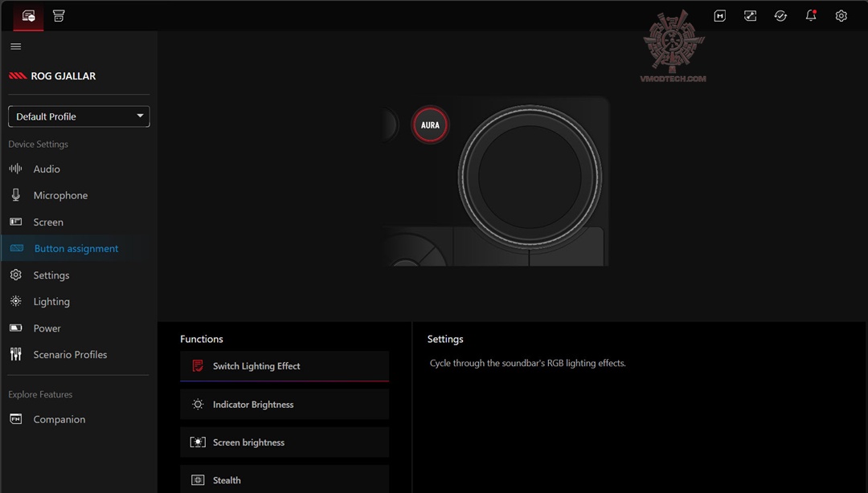
Task: Click the Screen brightness icon
Action: pos(198,442)
